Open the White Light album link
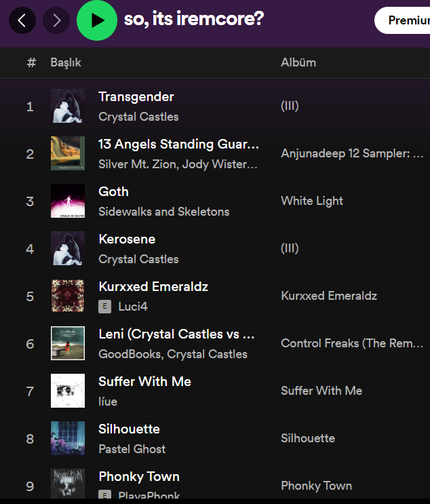430x504 pixels. [312, 201]
